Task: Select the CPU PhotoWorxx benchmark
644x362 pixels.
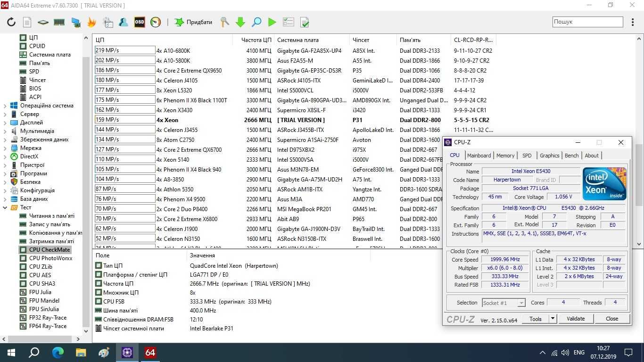Action: [x=50, y=258]
